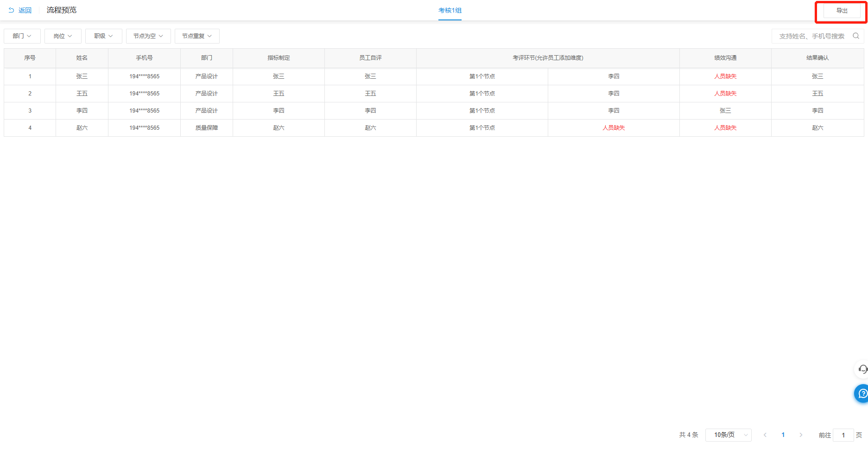Open the 10条/页 page size dropdown
This screenshot has height=449, width=868.
[729, 435]
